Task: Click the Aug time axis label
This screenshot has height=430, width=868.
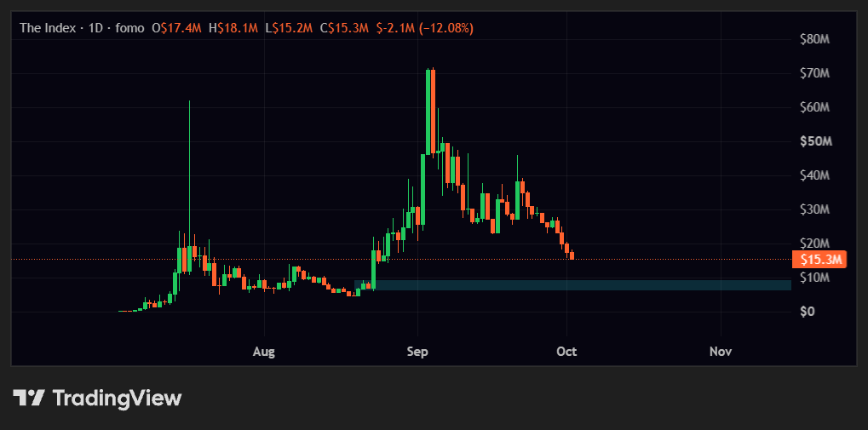Action: click(263, 352)
